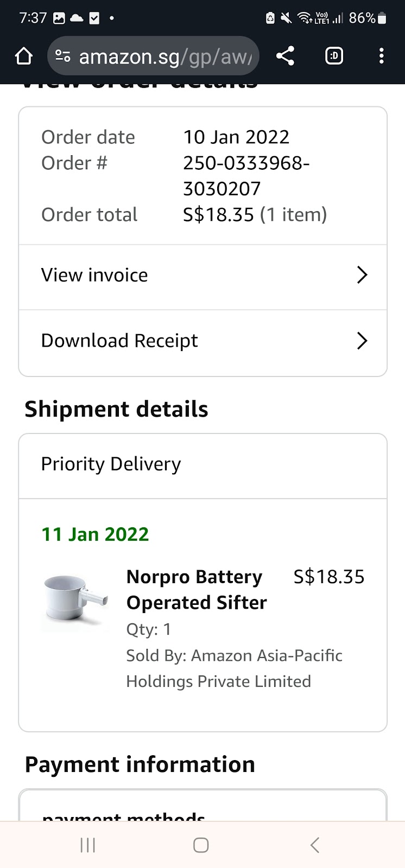Tap Android recent apps navigation button
This screenshot has height=868, width=405.
87,845
